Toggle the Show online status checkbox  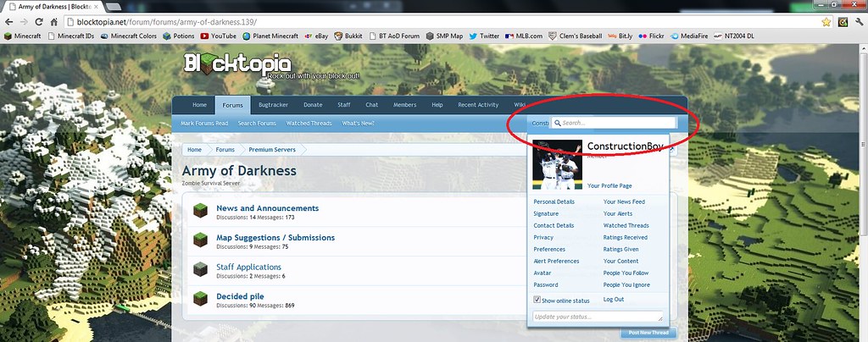[x=537, y=300]
